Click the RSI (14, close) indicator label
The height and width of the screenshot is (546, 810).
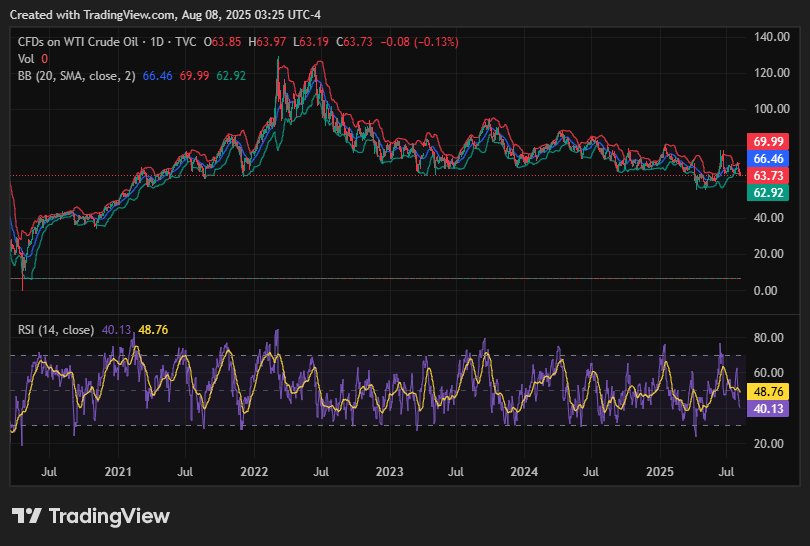tap(56, 330)
